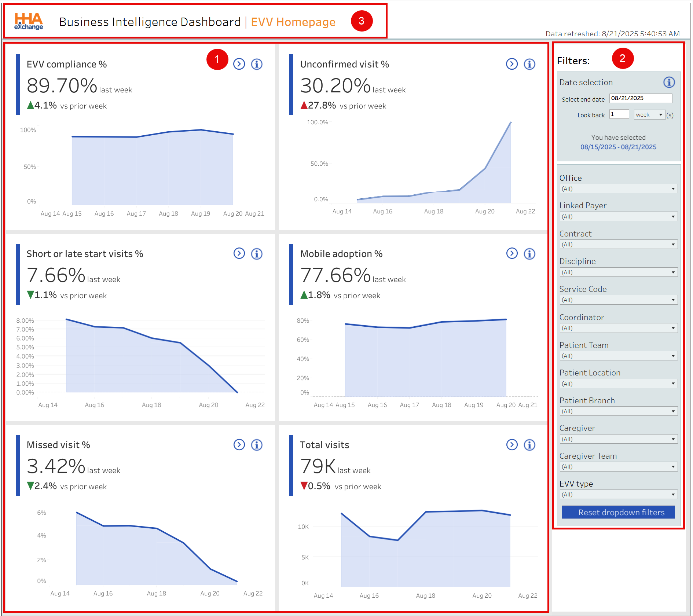
Task: Open Short or late start visits arrow
Action: click(239, 253)
